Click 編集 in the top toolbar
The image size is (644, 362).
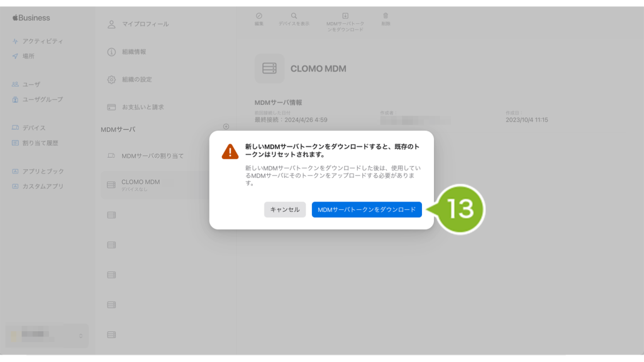258,19
